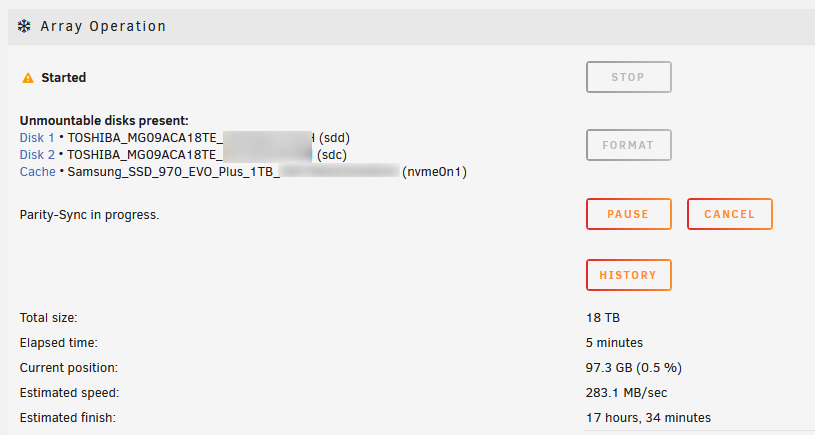Image resolution: width=815 pixels, height=435 pixels.
Task: Click the 5 minutes elapsed time value
Action: click(x=614, y=342)
